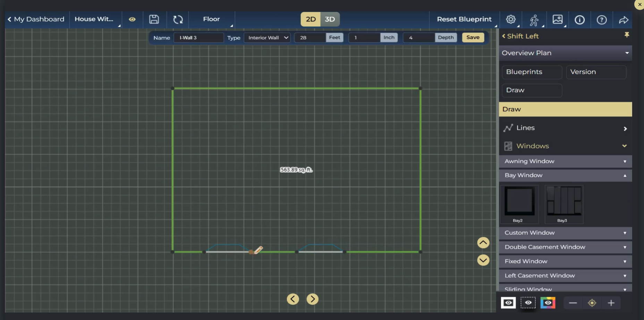644x320 pixels.
Task: Pan canvas up with up chevron button
Action: [x=483, y=243]
